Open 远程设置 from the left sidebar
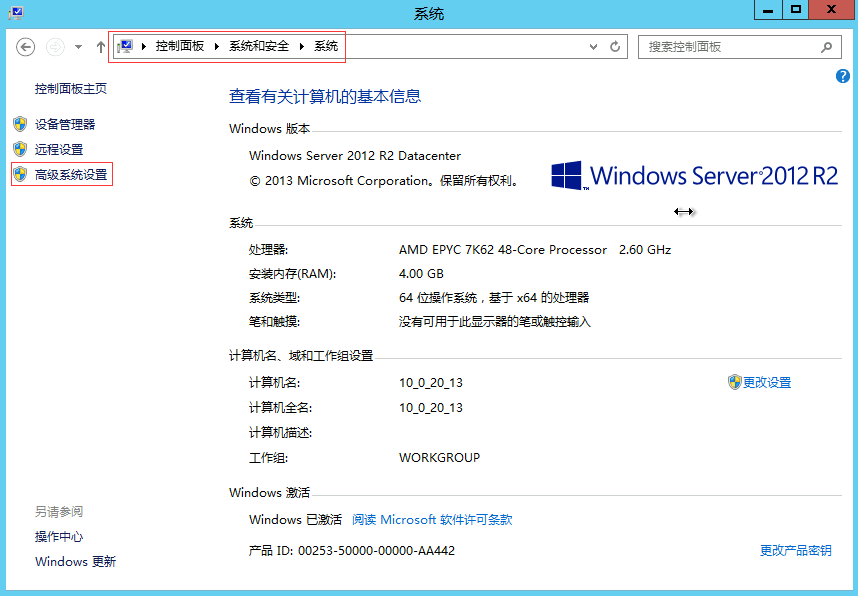Viewport: 858px width, 596px height. coord(59,149)
